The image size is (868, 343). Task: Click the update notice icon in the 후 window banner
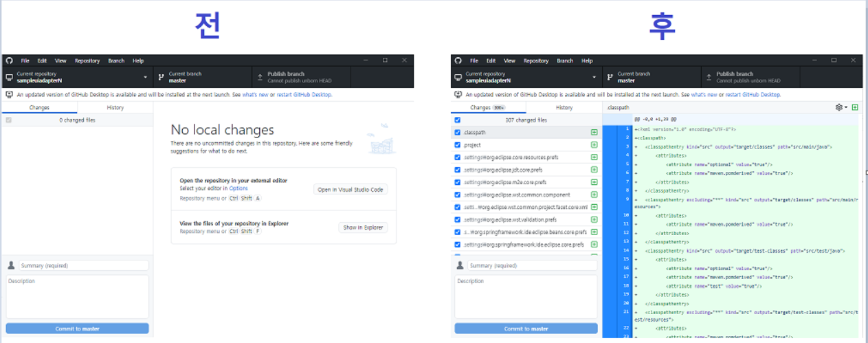pos(458,94)
